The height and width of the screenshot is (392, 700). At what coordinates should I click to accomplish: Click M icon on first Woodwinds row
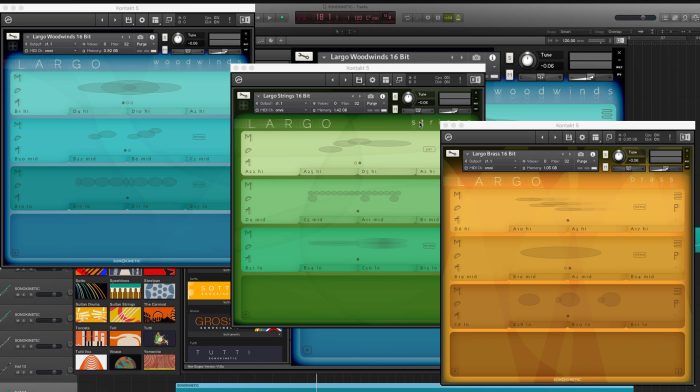(17, 78)
